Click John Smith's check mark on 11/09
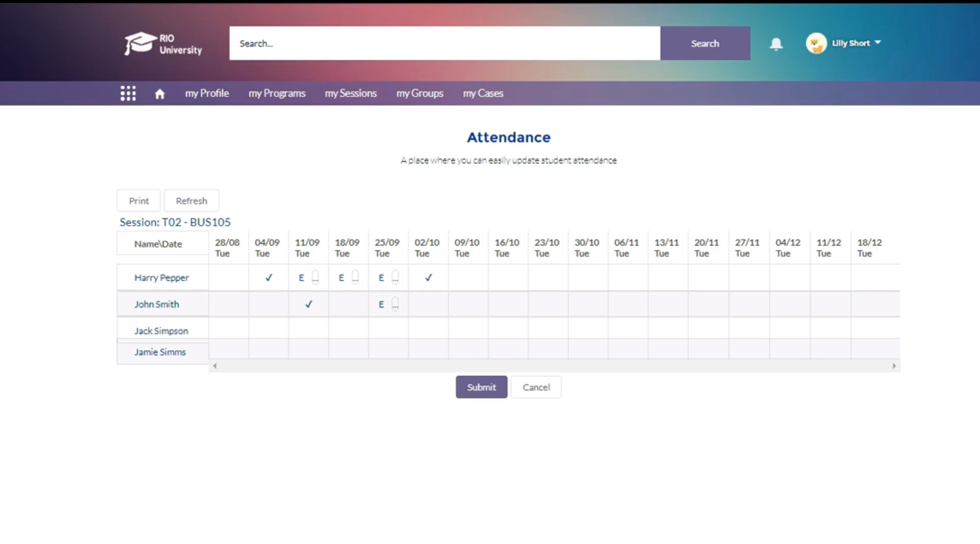The height and width of the screenshot is (544, 980). point(308,304)
